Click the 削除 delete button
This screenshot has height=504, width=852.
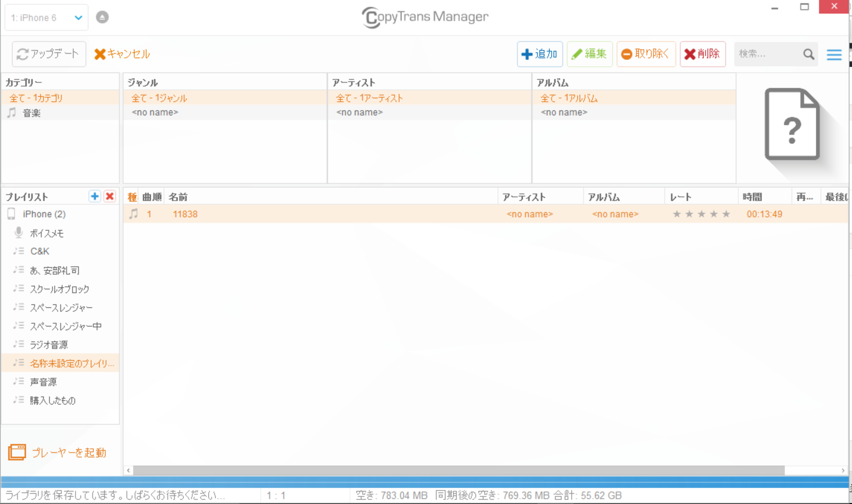pos(702,54)
